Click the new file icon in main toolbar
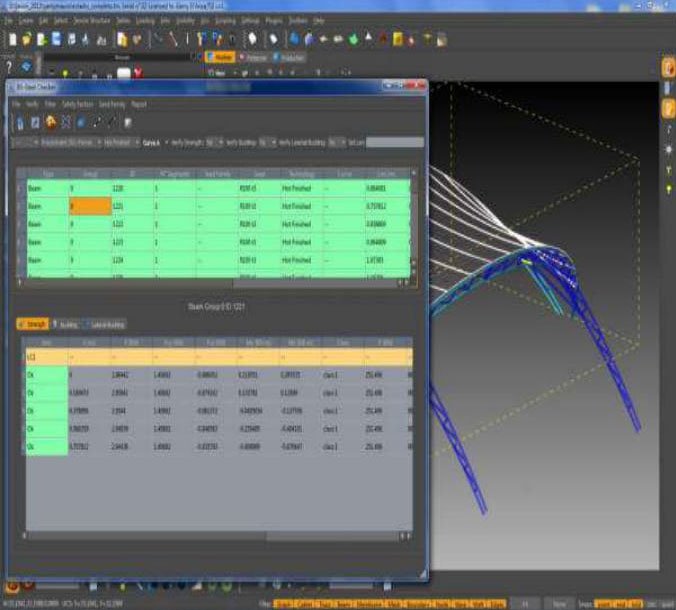Viewport: 676px width, 610px height. click(12, 40)
